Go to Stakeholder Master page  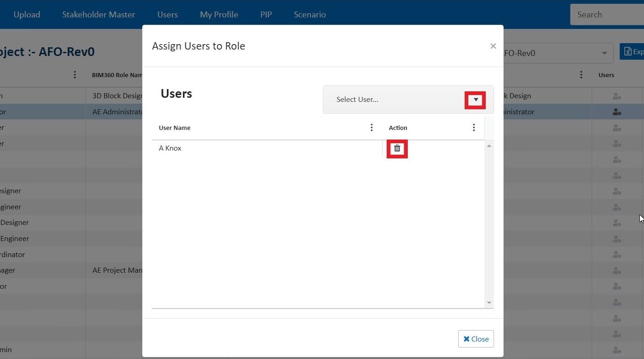(99, 15)
